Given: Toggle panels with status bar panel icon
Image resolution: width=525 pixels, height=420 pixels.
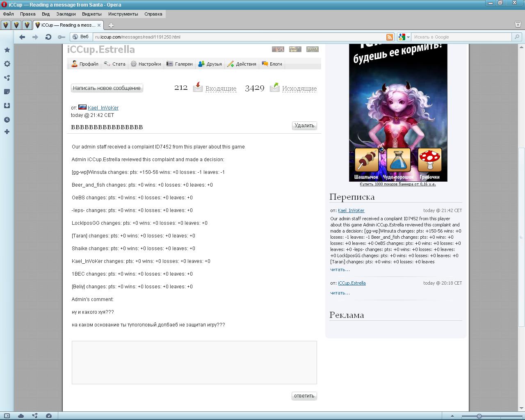Looking at the screenshot, I should (7, 416).
